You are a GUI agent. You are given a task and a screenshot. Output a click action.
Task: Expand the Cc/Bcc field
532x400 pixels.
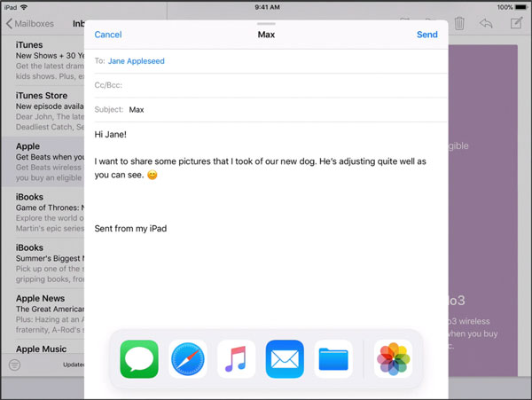(266, 85)
